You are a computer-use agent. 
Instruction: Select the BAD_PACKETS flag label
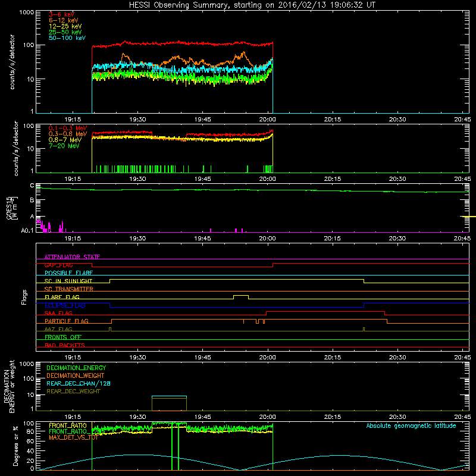65,345
